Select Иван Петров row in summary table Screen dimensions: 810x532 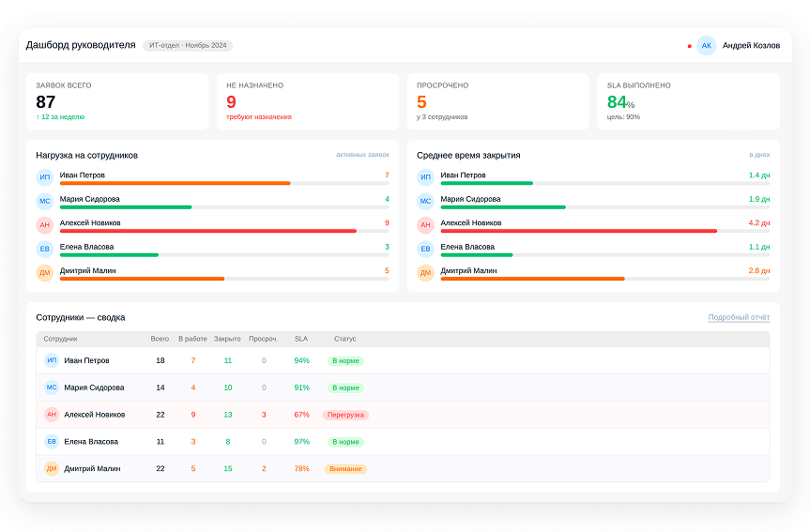(x=403, y=360)
